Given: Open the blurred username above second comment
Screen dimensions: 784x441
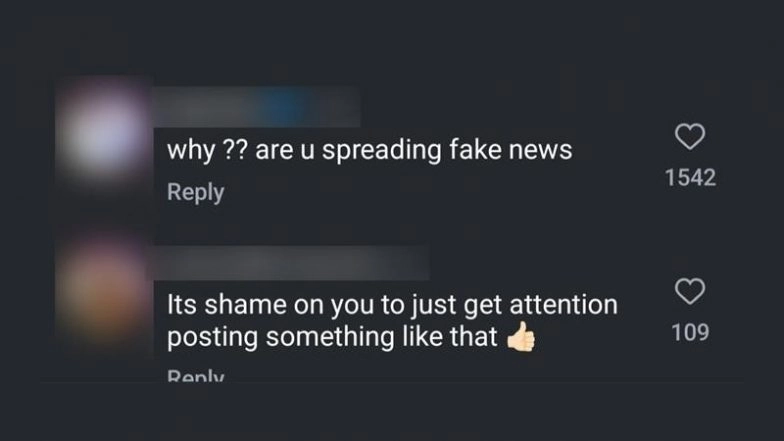Looking at the screenshot, I should click(291, 263).
